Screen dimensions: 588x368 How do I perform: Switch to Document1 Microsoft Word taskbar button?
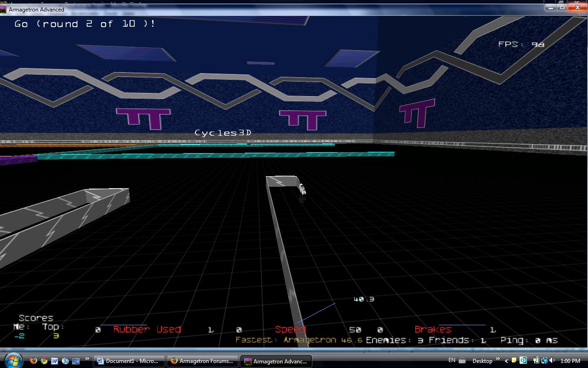pos(129,361)
